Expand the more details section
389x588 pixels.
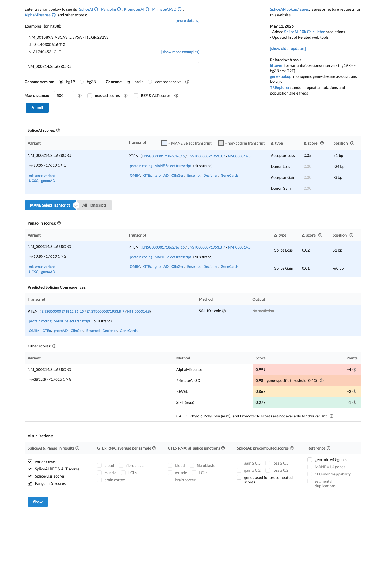(x=187, y=21)
